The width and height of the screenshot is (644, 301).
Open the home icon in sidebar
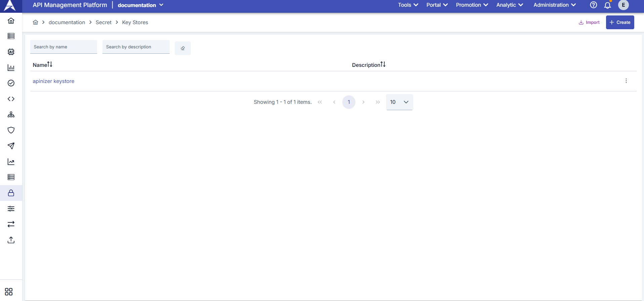(x=11, y=21)
